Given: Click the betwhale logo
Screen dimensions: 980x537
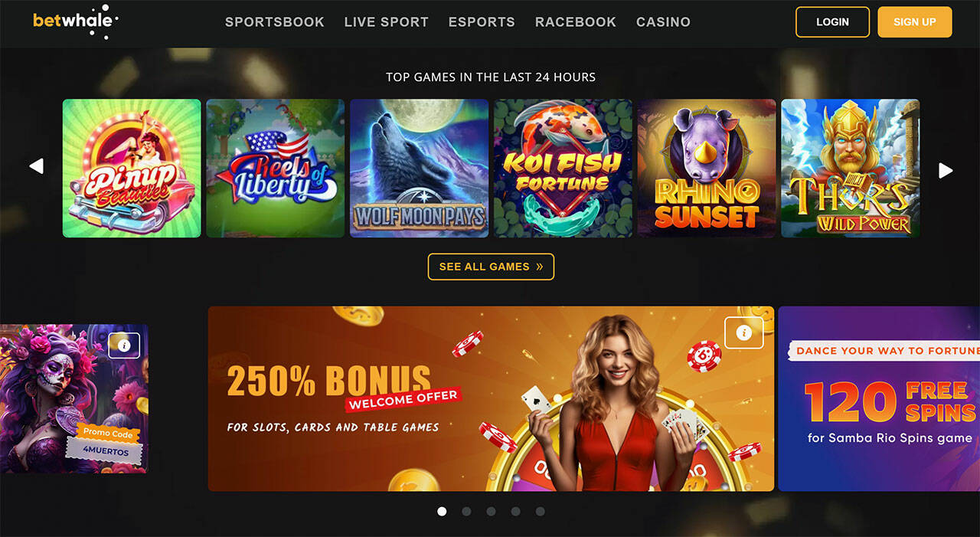Looking at the screenshot, I should pyautogui.click(x=76, y=21).
